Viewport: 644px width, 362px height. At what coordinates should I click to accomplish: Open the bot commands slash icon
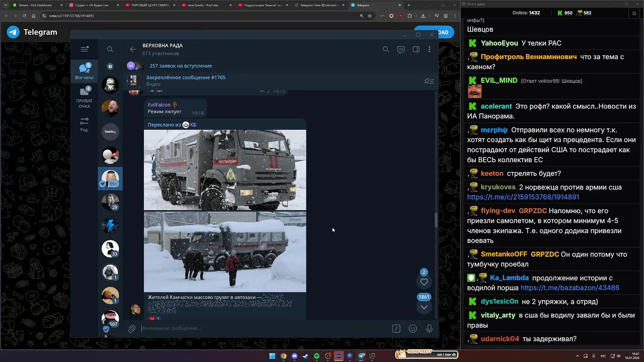[396, 328]
